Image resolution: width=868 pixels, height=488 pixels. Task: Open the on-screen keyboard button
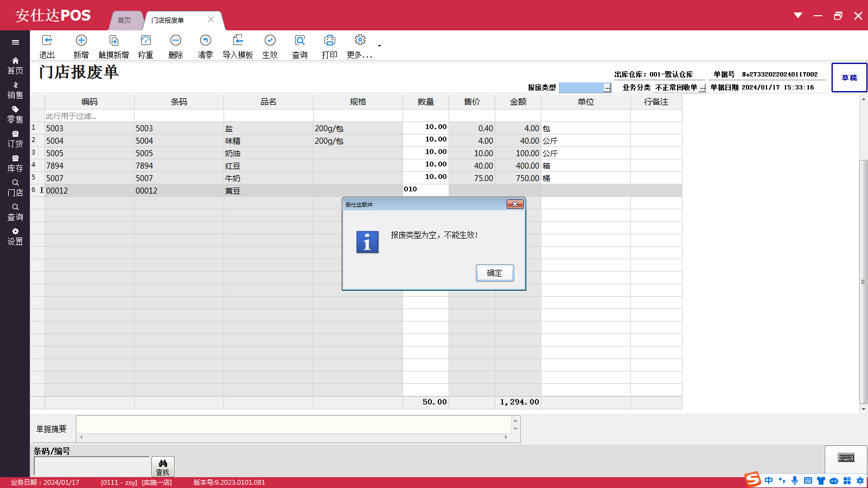(x=846, y=458)
